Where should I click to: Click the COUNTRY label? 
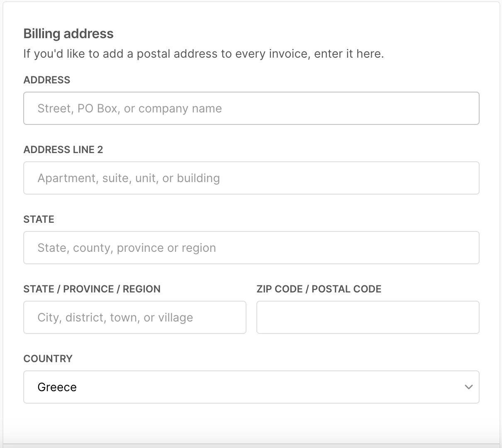click(48, 359)
